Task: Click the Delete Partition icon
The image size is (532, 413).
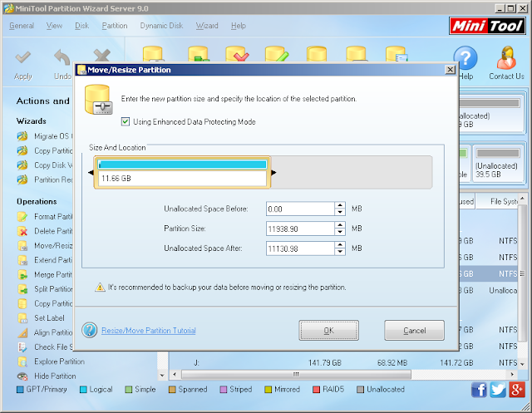Action: click(x=22, y=231)
